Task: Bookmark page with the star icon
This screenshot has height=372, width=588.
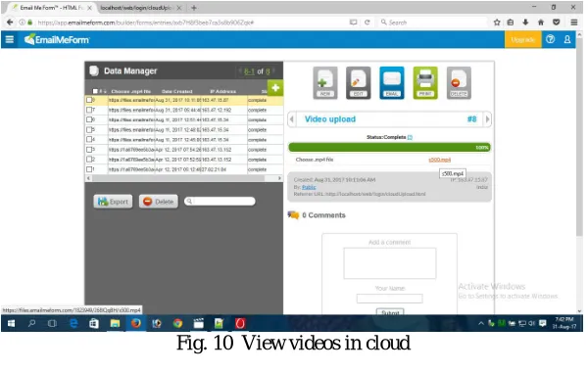Action: tap(497, 23)
